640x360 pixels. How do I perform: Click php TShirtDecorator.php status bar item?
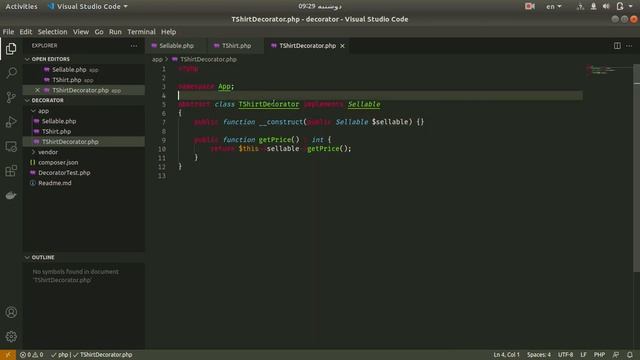(x=92, y=355)
